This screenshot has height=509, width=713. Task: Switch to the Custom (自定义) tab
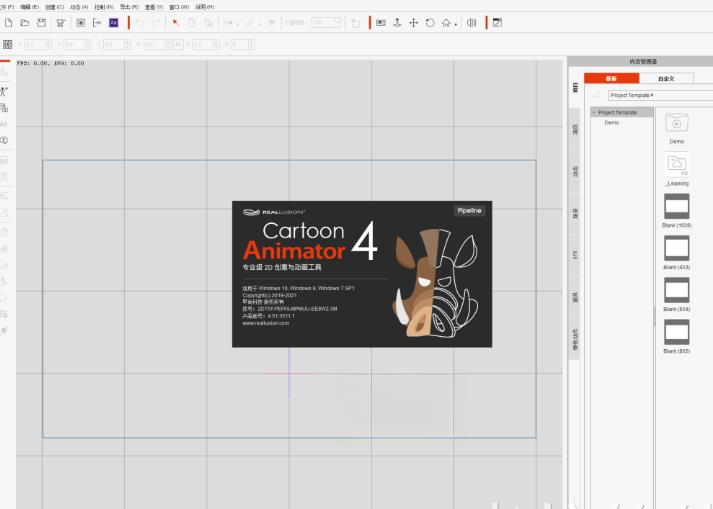pyautogui.click(x=666, y=78)
